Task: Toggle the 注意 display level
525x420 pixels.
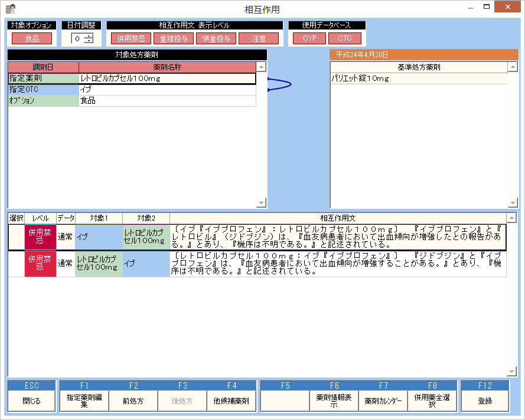Action: point(259,38)
